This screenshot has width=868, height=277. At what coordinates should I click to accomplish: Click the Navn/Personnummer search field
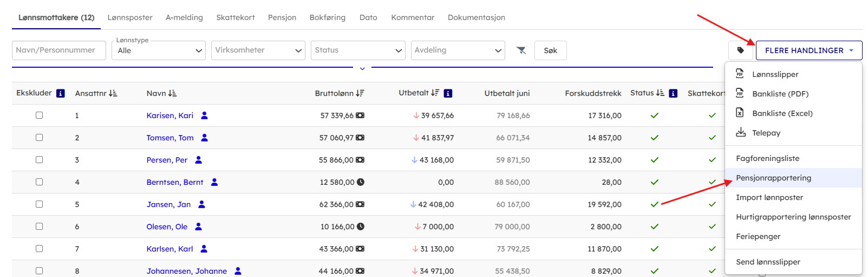58,50
